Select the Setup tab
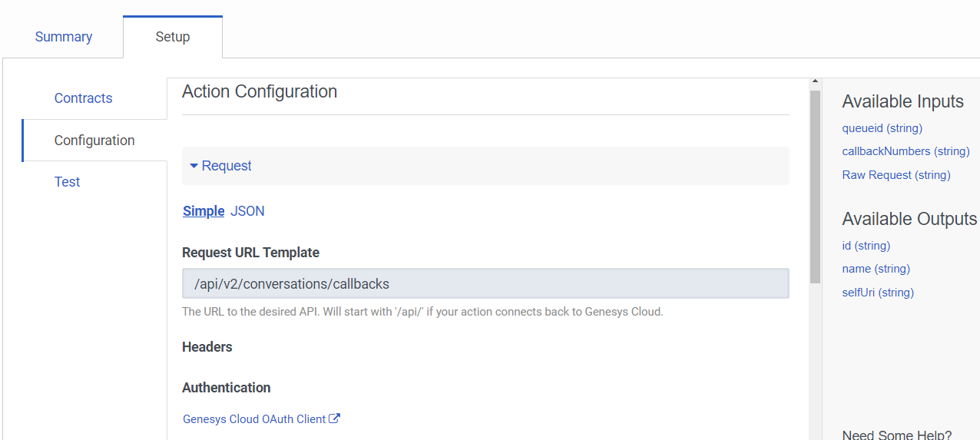This screenshot has height=440, width=980. 173,37
